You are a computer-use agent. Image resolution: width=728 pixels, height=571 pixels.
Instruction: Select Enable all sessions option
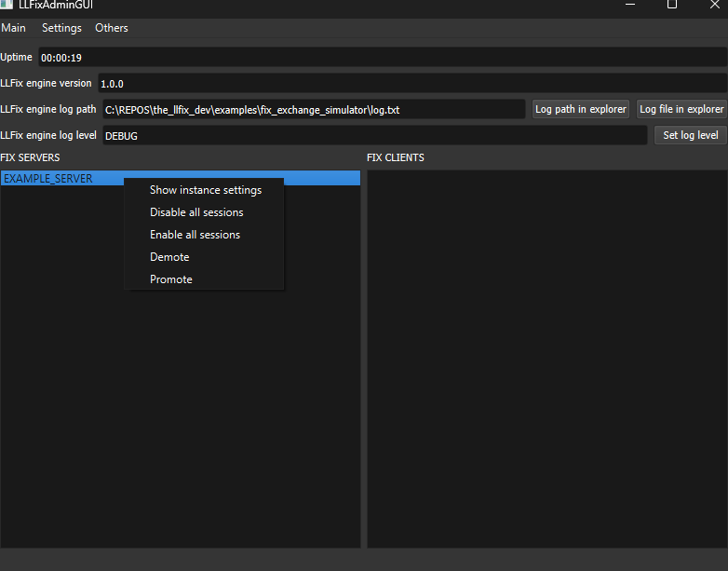(x=195, y=235)
